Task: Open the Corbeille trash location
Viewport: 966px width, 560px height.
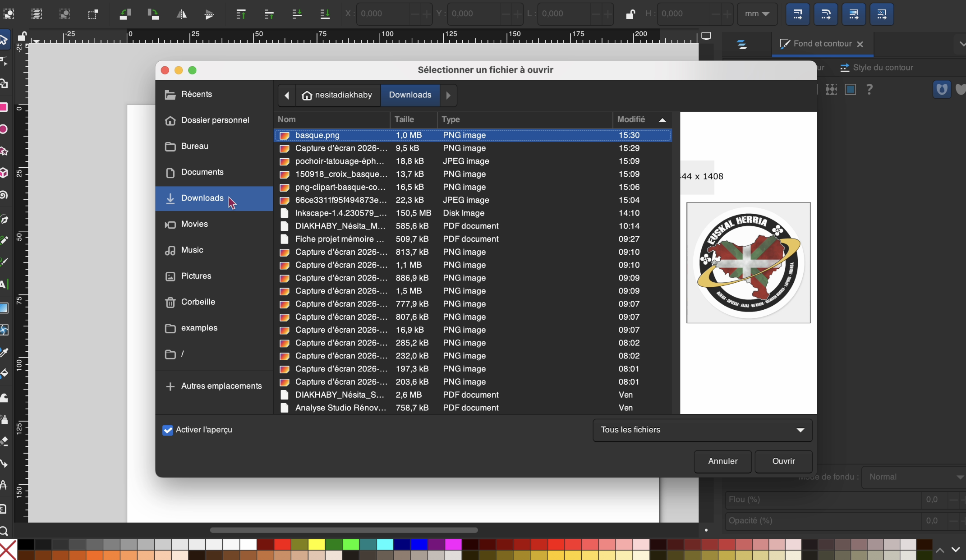Action: tap(198, 302)
